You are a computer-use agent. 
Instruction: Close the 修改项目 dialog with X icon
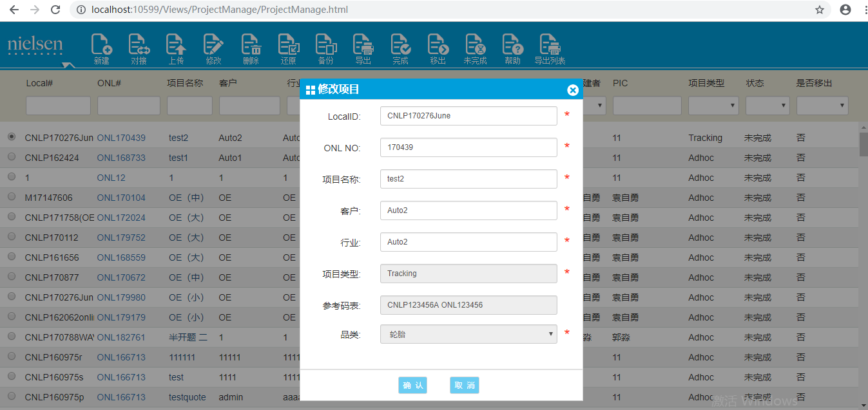pos(572,90)
